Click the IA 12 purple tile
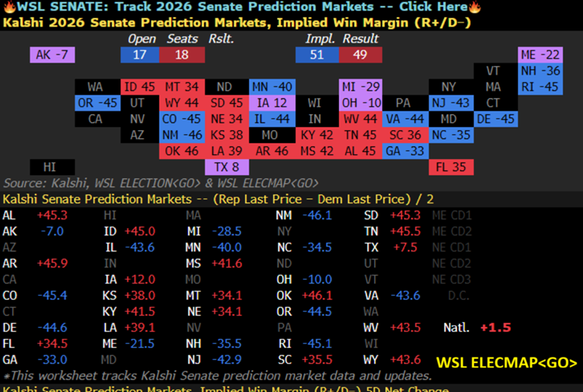583x392 pixels. 272,103
